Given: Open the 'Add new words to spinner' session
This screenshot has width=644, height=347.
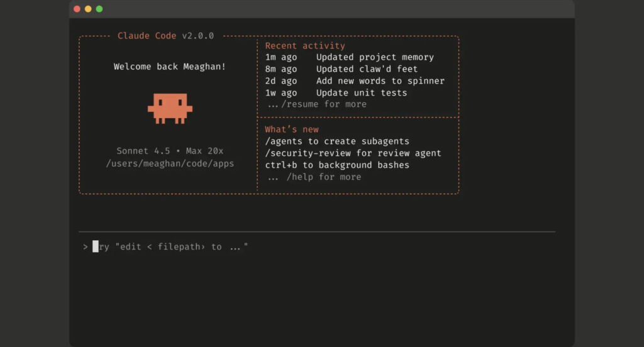Looking at the screenshot, I should point(380,81).
